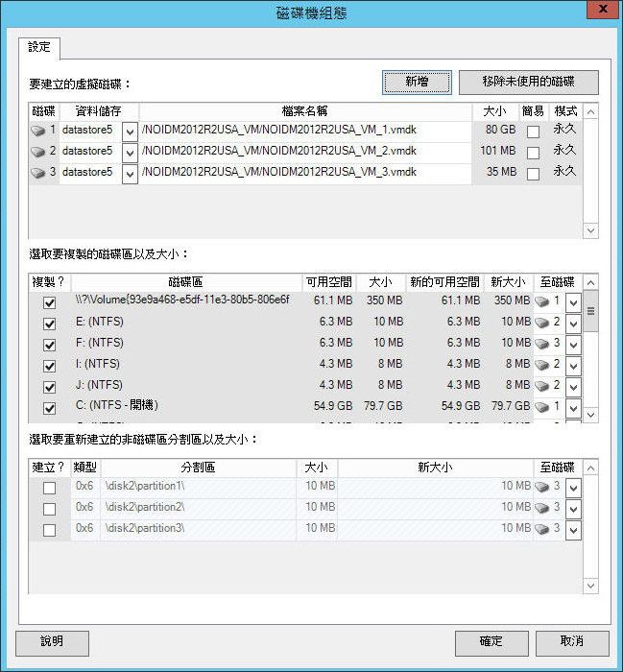Enable thin checkbox for NOIDM2012R2USA_VM_1.vmdk
Screen dimensions: 623x672
[x=533, y=131]
